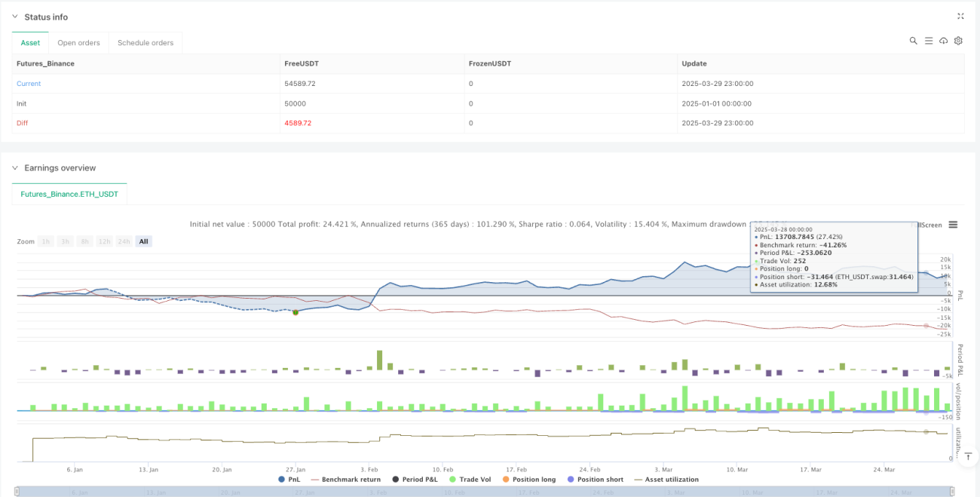Select the 1h zoom button

[47, 241]
